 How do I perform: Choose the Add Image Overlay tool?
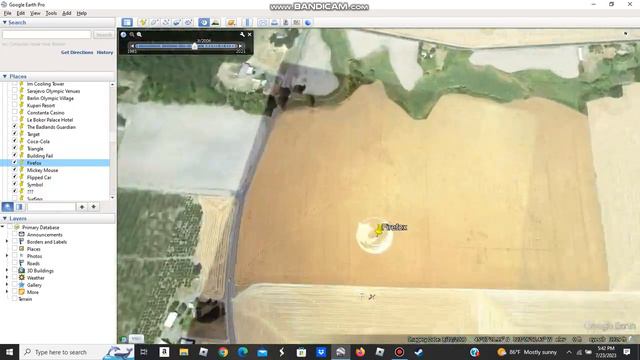point(177,22)
